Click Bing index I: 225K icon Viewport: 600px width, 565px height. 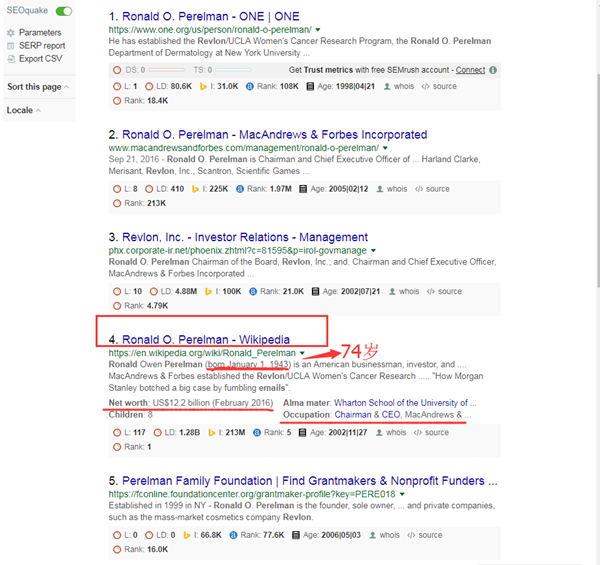coord(195,189)
